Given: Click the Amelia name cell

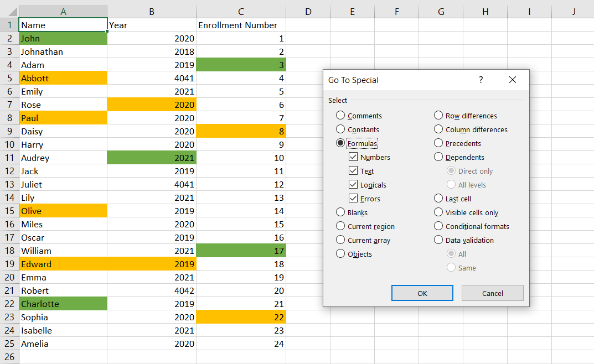Looking at the screenshot, I should [63, 344].
